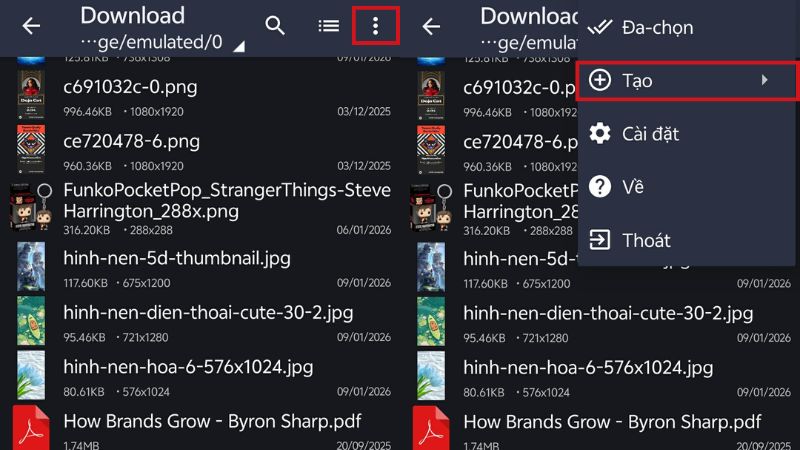Open Cài đặt settings menu entry
The height and width of the screenshot is (450, 800).
687,134
